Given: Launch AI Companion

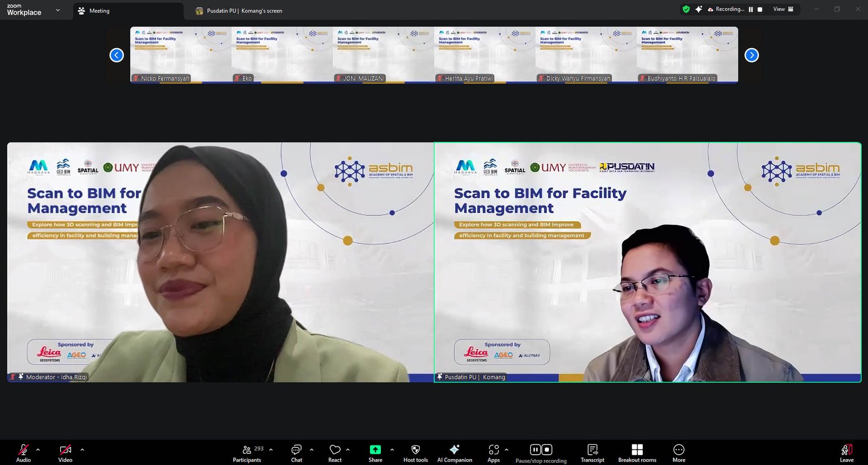Looking at the screenshot, I should 455,453.
